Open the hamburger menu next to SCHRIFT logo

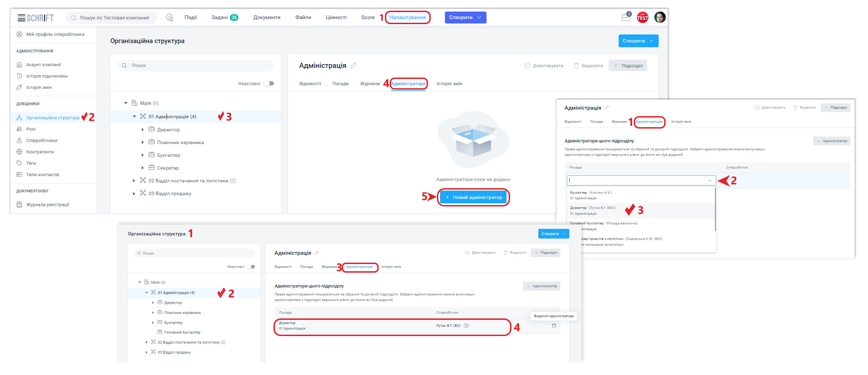click(21, 18)
